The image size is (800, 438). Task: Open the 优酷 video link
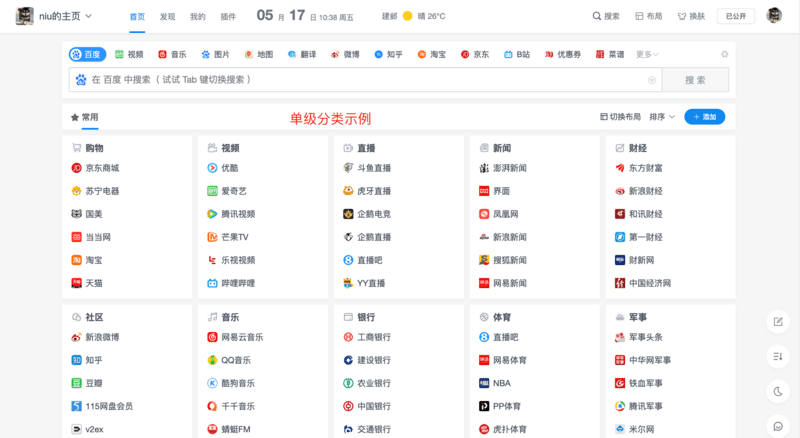pyautogui.click(x=223, y=168)
